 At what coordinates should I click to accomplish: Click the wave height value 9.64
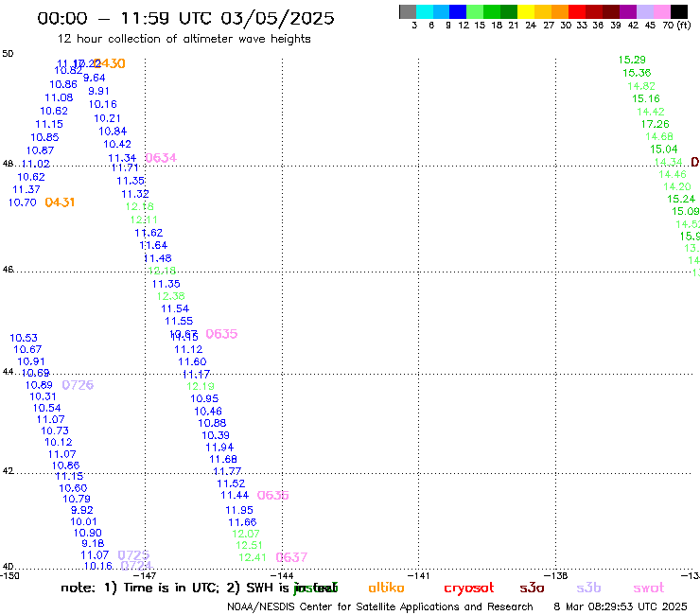(95, 78)
